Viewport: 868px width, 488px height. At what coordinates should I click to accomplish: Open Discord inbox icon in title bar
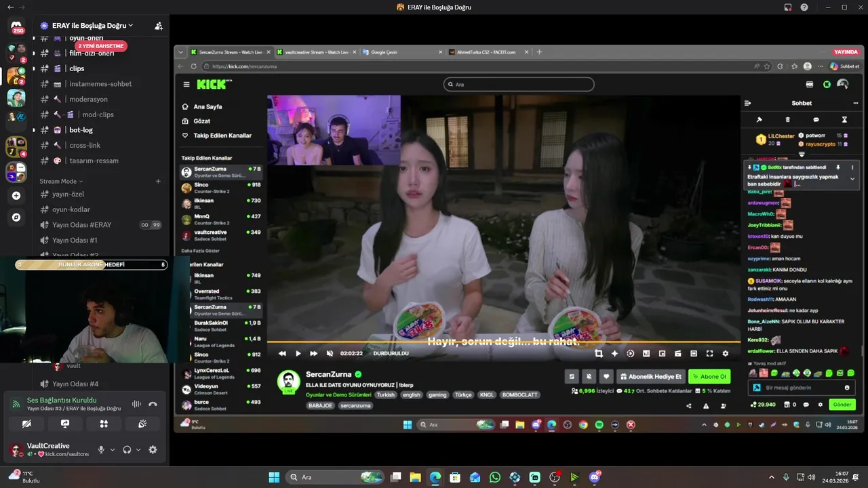[788, 7]
